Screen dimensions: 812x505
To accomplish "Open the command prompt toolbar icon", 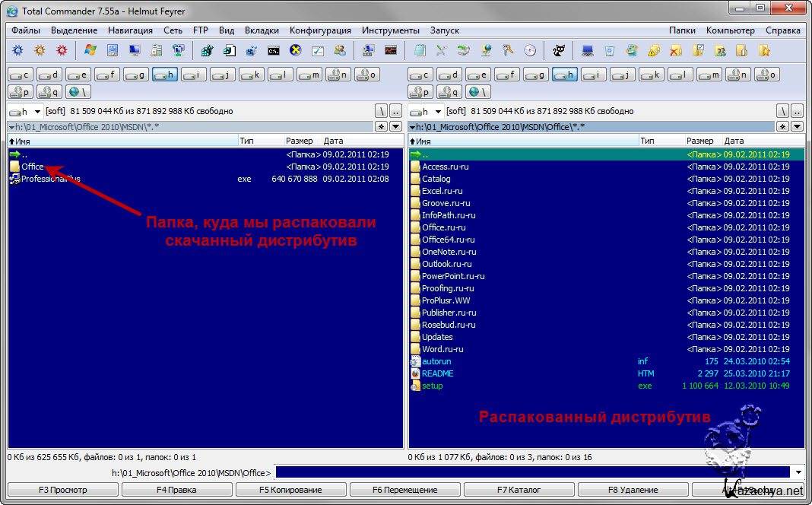I will (x=273, y=51).
